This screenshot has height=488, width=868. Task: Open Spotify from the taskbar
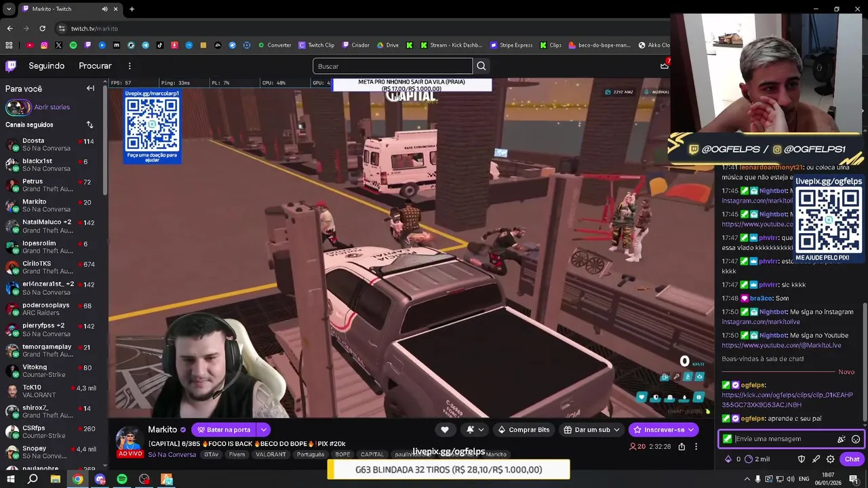point(122,479)
